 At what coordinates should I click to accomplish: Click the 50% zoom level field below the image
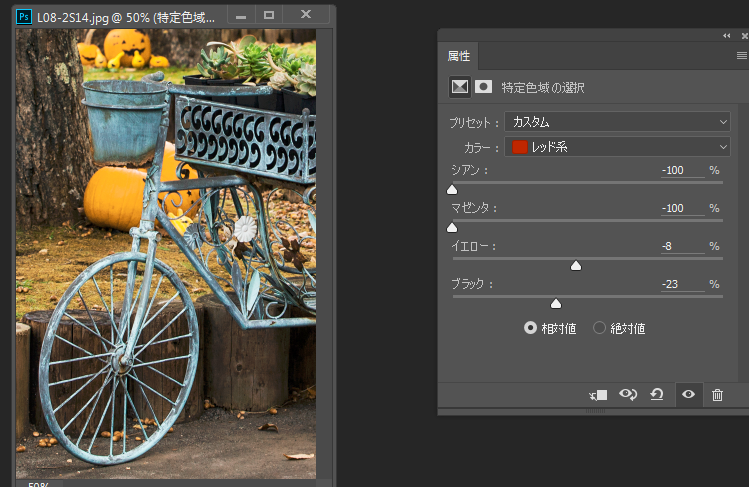(38, 483)
